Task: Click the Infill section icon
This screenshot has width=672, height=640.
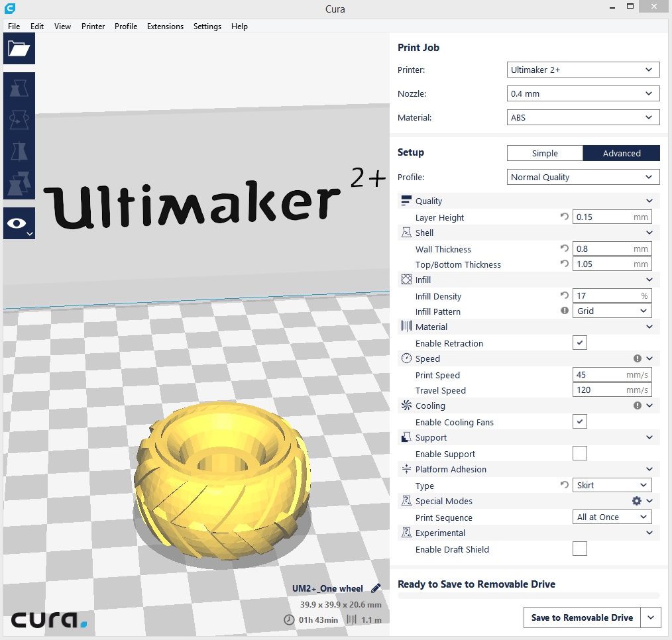Action: [x=406, y=280]
